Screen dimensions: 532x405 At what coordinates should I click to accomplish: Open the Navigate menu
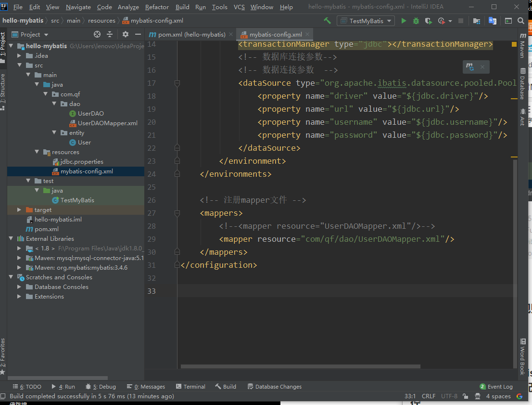coord(78,7)
